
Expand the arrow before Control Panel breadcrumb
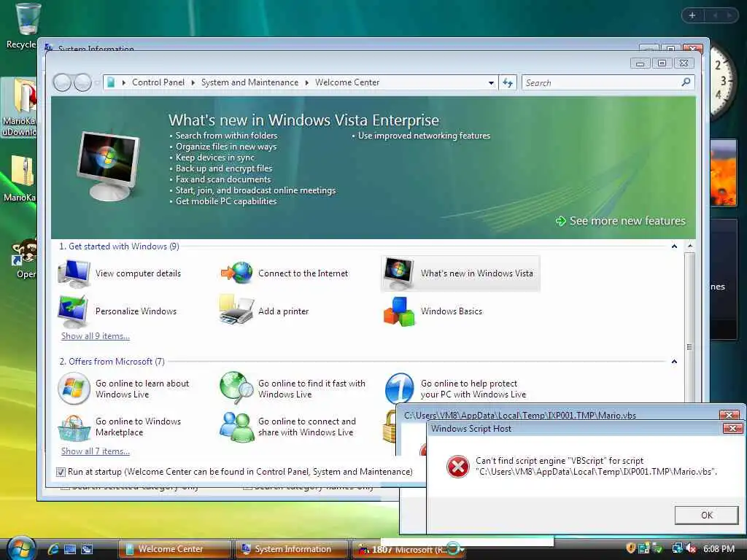(x=124, y=82)
